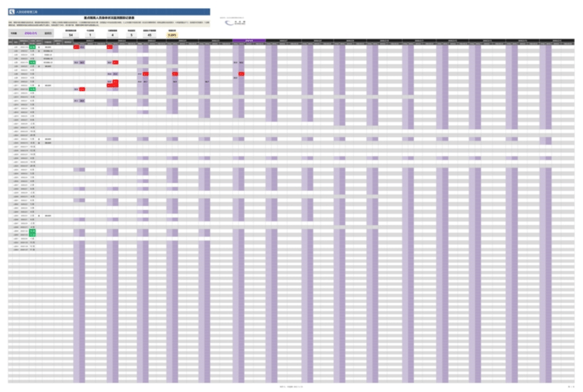Select the summary box showing 45
This screenshot has width=583, height=392.
(149, 34)
